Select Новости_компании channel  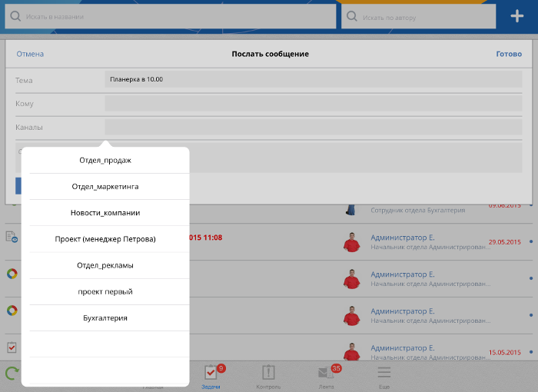[x=105, y=212]
